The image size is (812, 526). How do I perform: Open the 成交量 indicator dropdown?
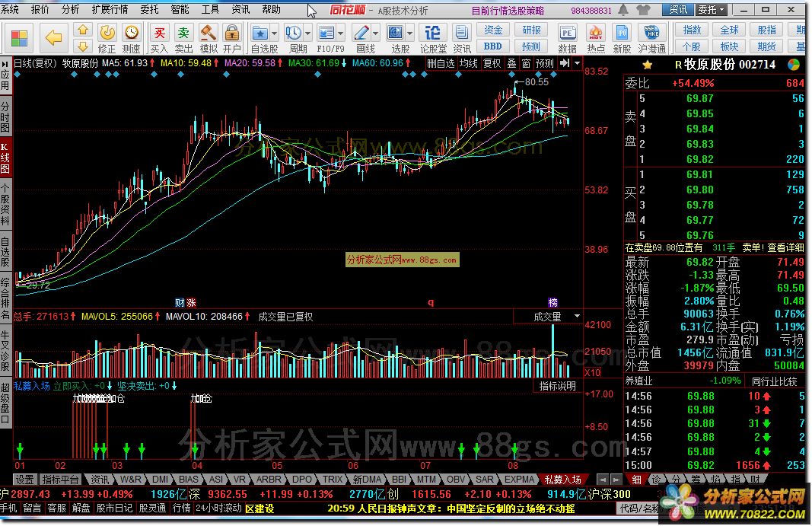tap(577, 316)
